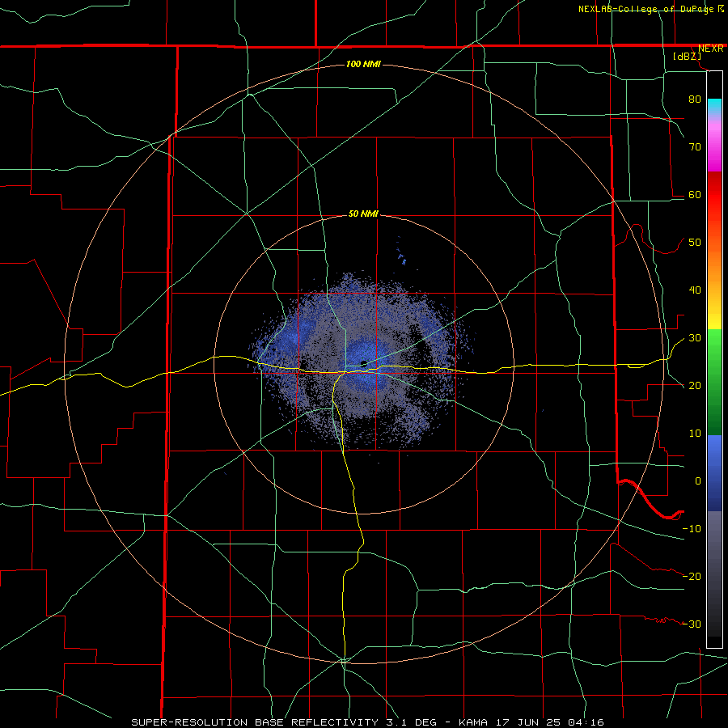Select the 0 value on the dBZ scale
Screen dimensions: 728x728
(x=698, y=481)
